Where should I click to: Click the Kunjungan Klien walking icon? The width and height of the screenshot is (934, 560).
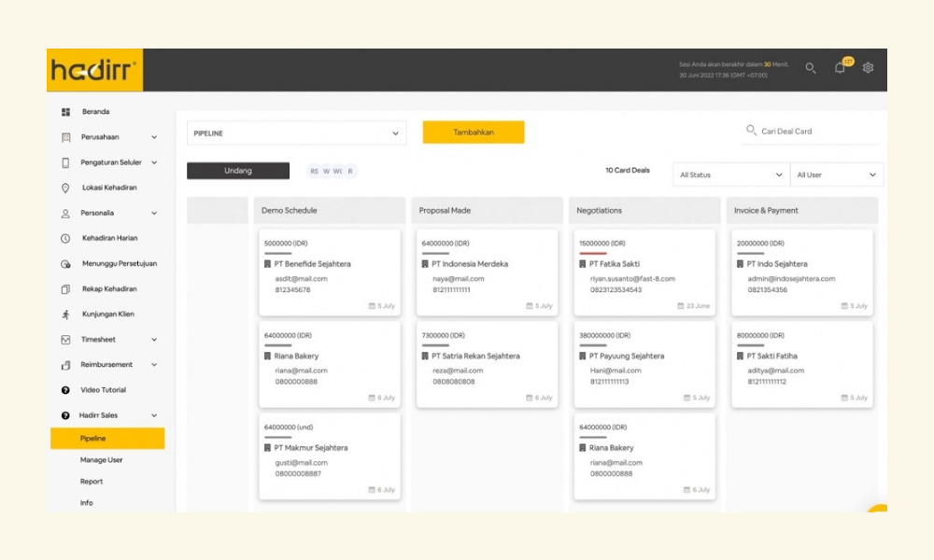coord(65,315)
